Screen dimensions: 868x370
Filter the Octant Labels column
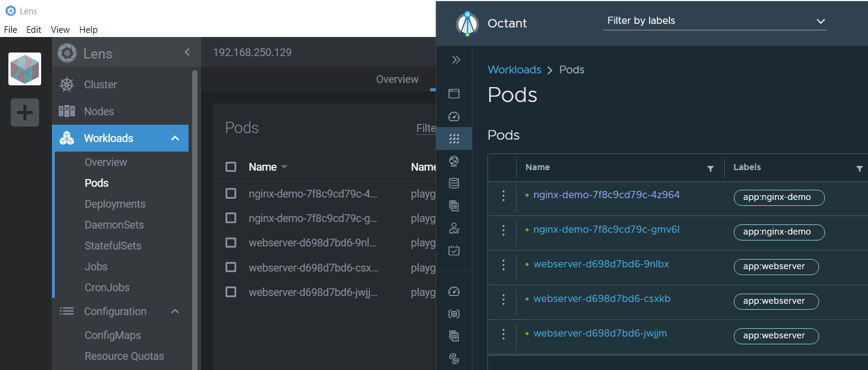coord(859,169)
